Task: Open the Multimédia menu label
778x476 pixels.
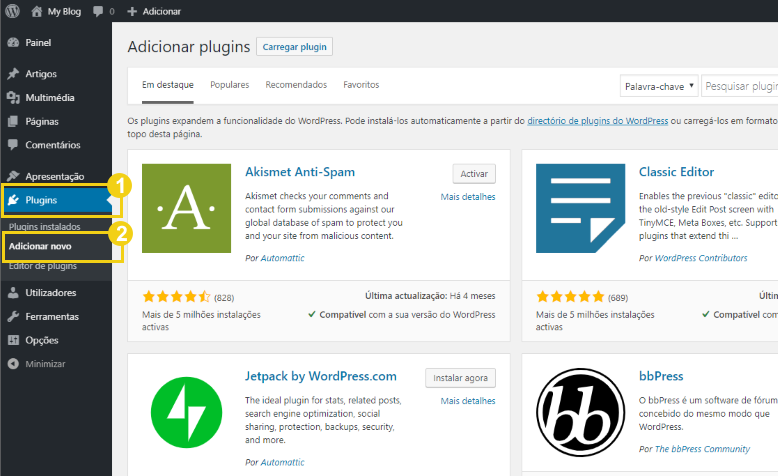Action: click(50, 98)
